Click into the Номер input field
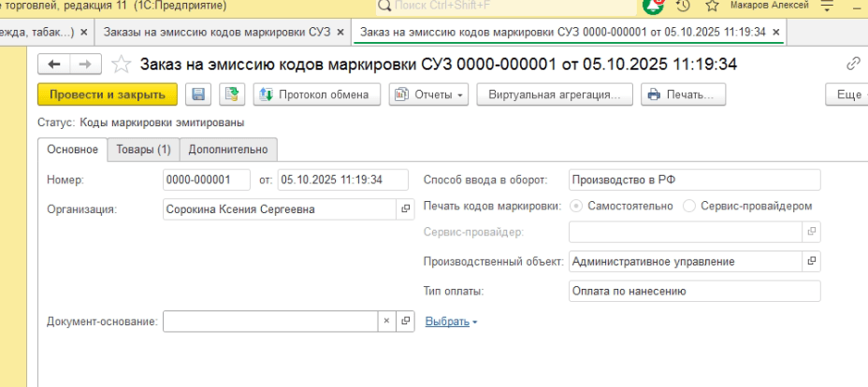This screenshot has width=868, height=387. point(206,179)
